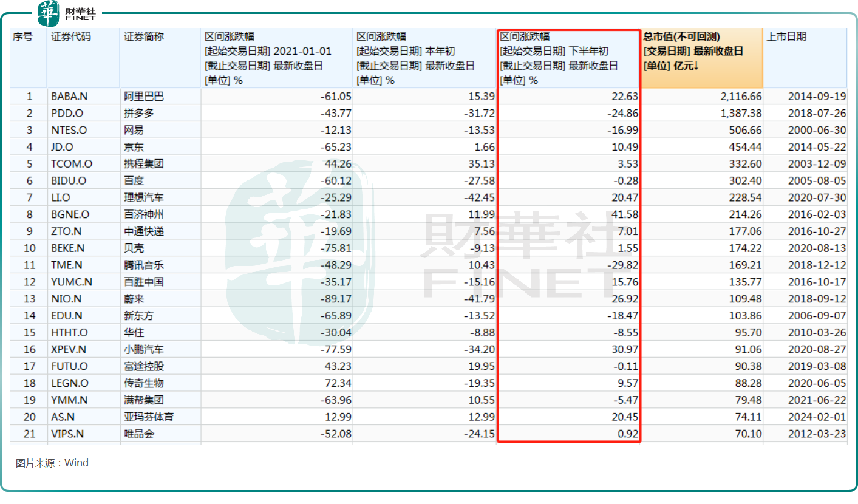Select the JD.O ticker cell
Screen dimensions: 858x504
tap(84, 147)
